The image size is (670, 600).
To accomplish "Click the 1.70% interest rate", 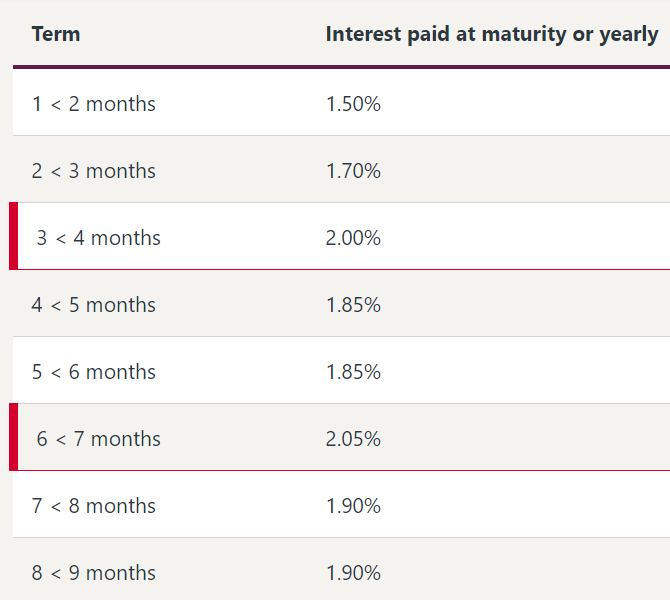I will click(353, 171).
